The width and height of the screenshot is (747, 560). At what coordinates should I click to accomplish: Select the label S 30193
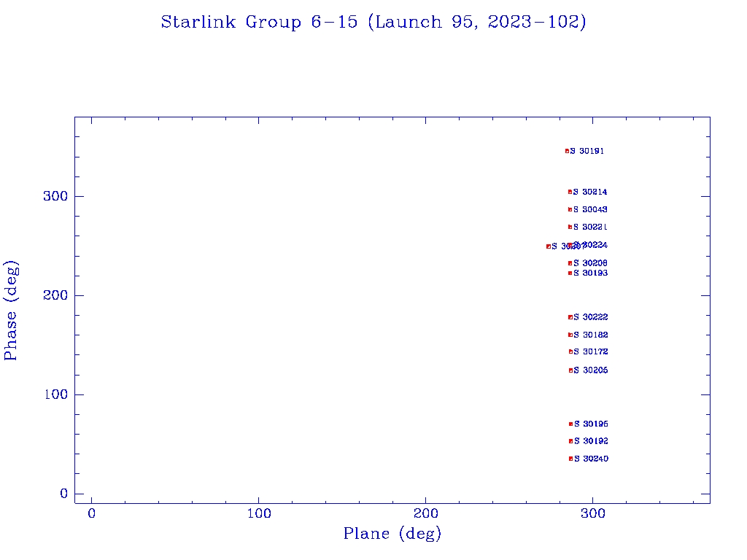pos(591,273)
